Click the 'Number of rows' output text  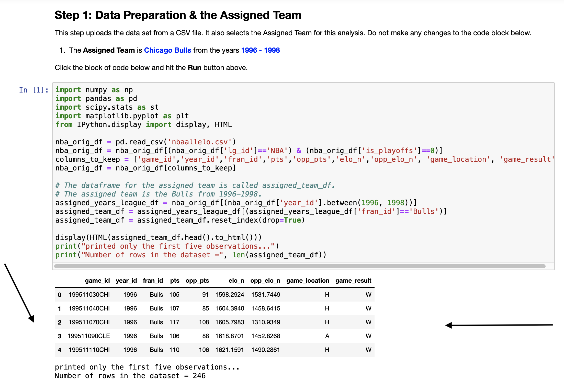point(130,376)
